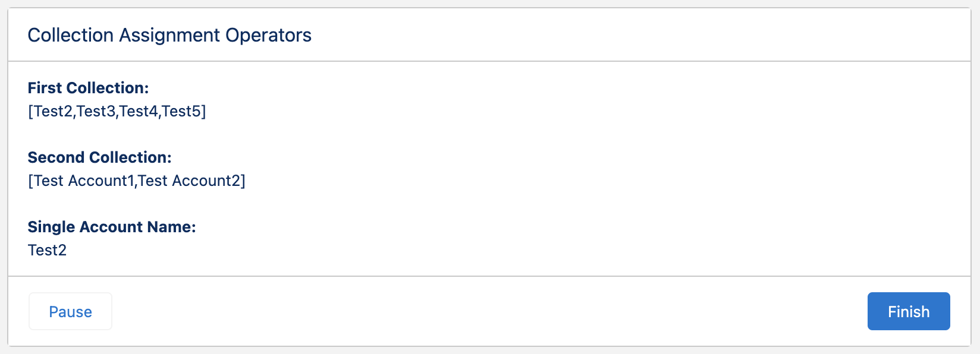The height and width of the screenshot is (354, 980).
Task: Click the word Collection in the heading
Action: 71,35
